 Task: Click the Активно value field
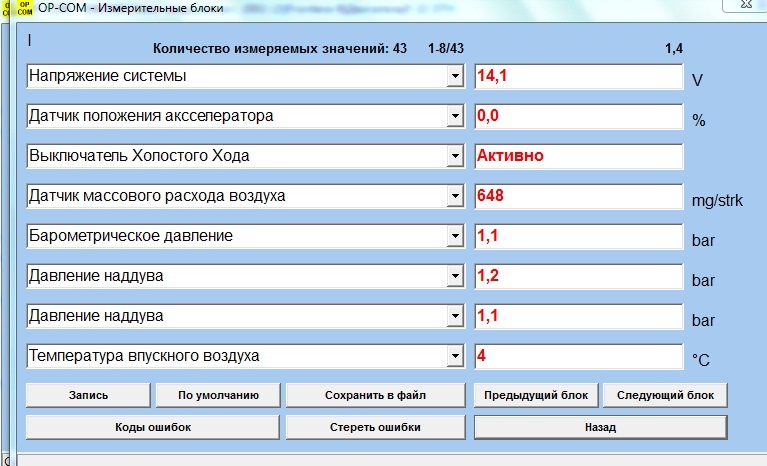pos(579,156)
